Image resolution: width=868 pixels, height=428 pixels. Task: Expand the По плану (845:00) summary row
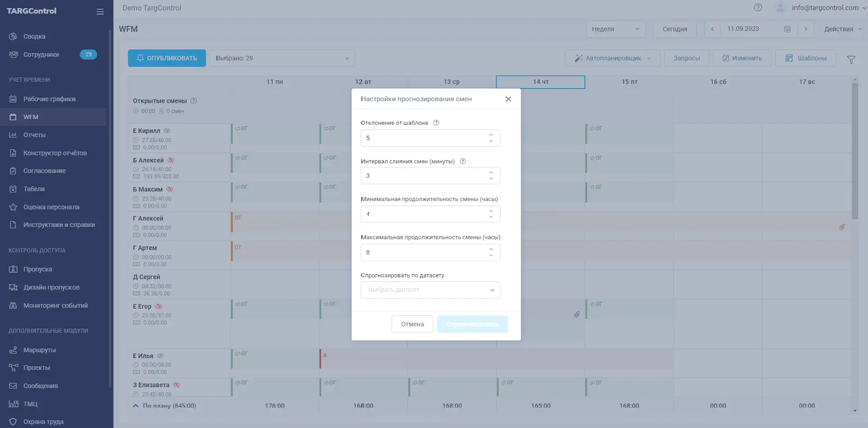136,406
